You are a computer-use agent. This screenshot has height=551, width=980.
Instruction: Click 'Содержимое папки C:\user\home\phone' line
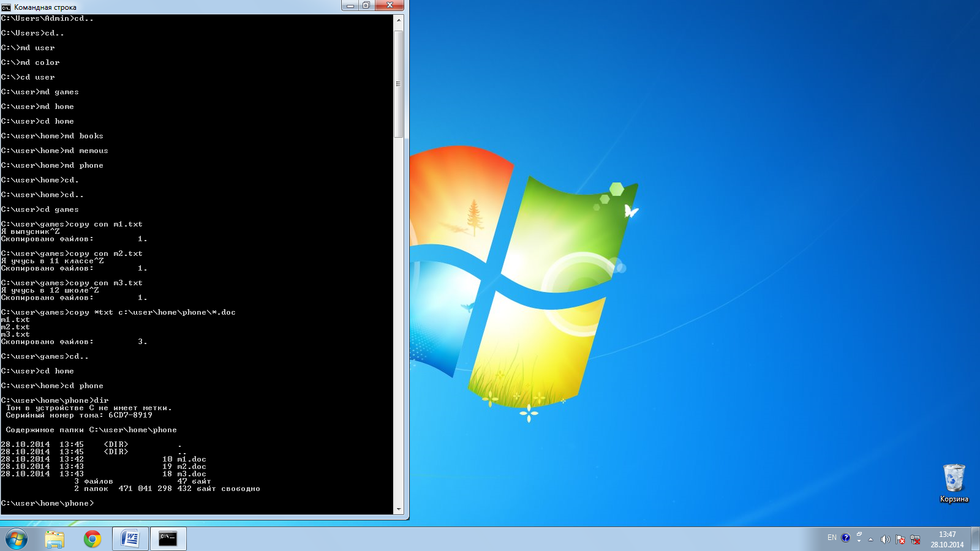pos(91,430)
